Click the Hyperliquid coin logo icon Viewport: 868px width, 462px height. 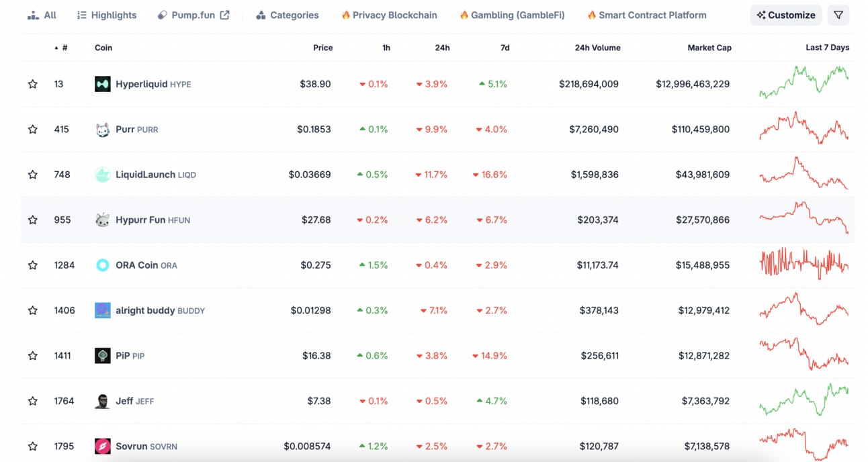[x=102, y=84]
